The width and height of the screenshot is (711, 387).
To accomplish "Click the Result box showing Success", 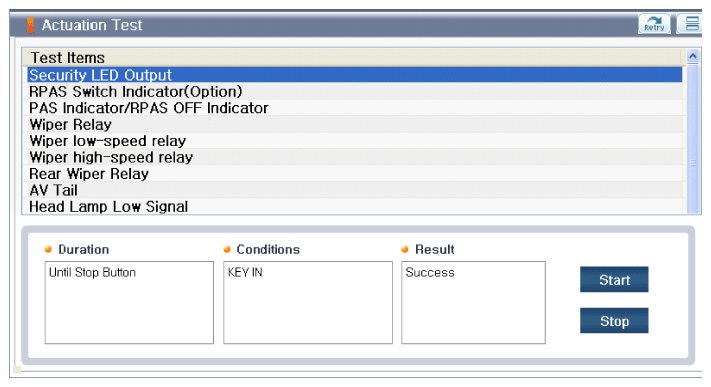I will pos(473,302).
